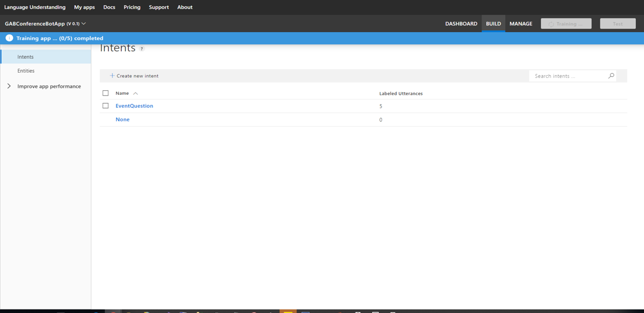Focus the Search intents field

tap(572, 76)
